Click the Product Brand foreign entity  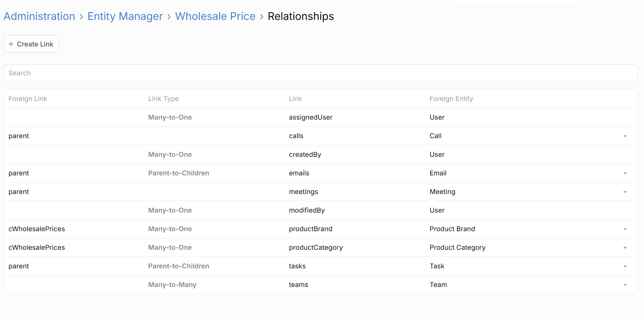coord(452,229)
